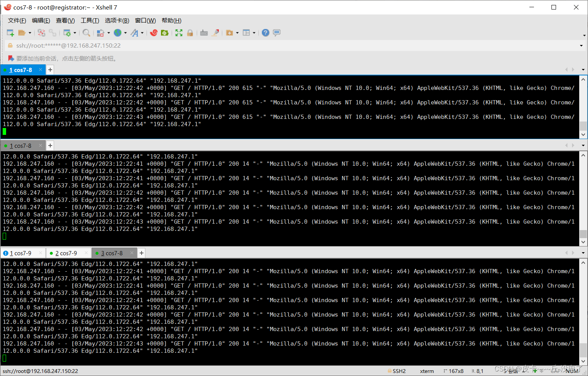Image resolution: width=588 pixels, height=376 pixels.
Task: Close tab 2 cos7-9
Action: tap(86, 253)
